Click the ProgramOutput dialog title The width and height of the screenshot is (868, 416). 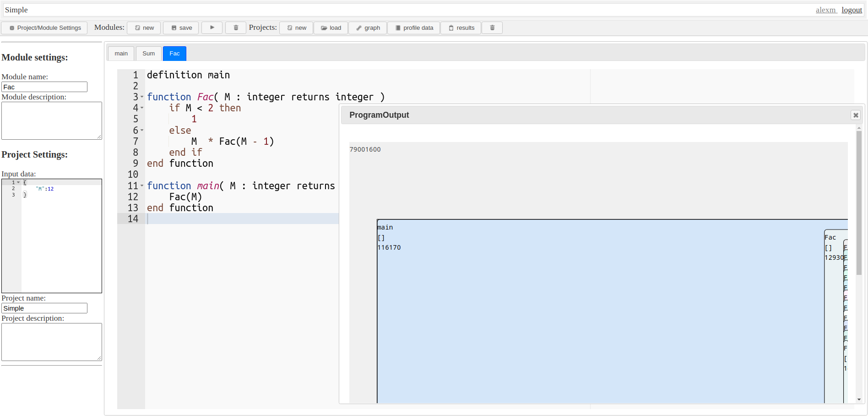click(379, 115)
